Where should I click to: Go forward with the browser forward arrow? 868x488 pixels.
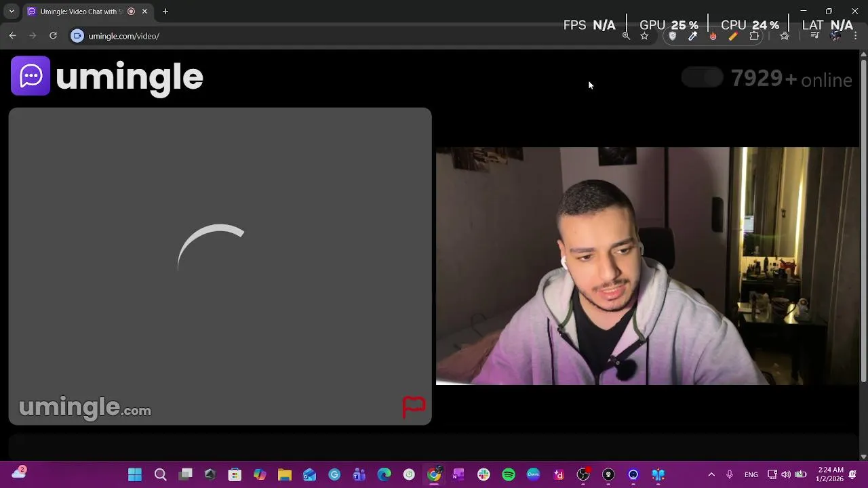33,36
